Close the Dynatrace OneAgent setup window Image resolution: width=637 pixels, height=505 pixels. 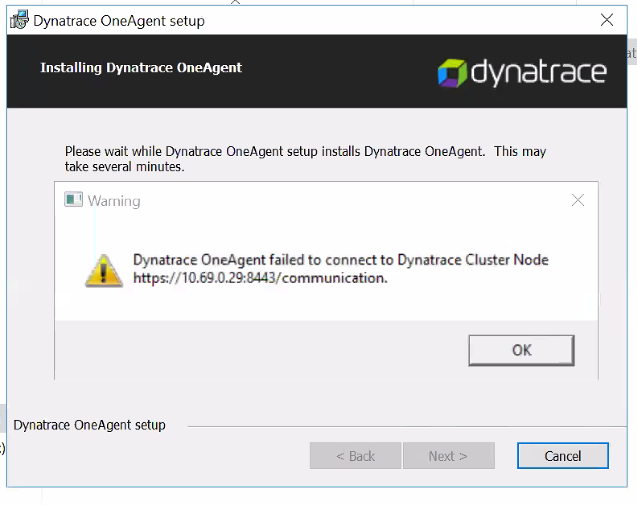[x=606, y=20]
